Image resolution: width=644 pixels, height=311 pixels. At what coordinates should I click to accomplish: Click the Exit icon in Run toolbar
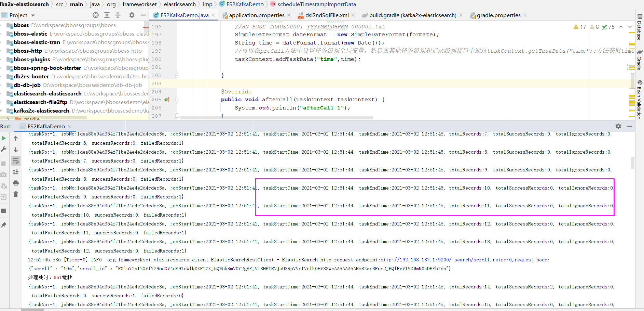click(x=4, y=197)
